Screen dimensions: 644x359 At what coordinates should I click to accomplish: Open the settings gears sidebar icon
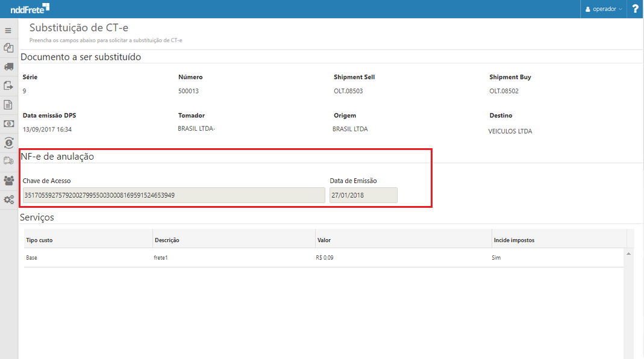pos(8,199)
